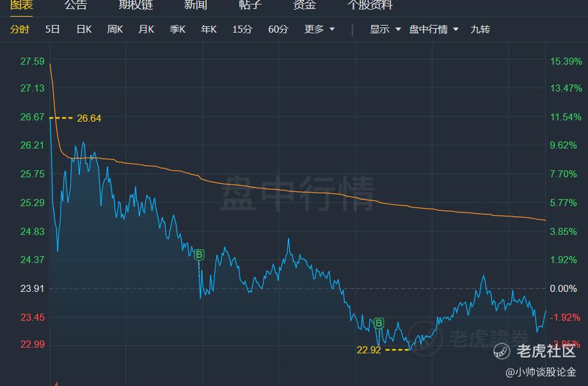
Task: Click the 23.45 red price axis label
Action: pyautogui.click(x=32, y=318)
